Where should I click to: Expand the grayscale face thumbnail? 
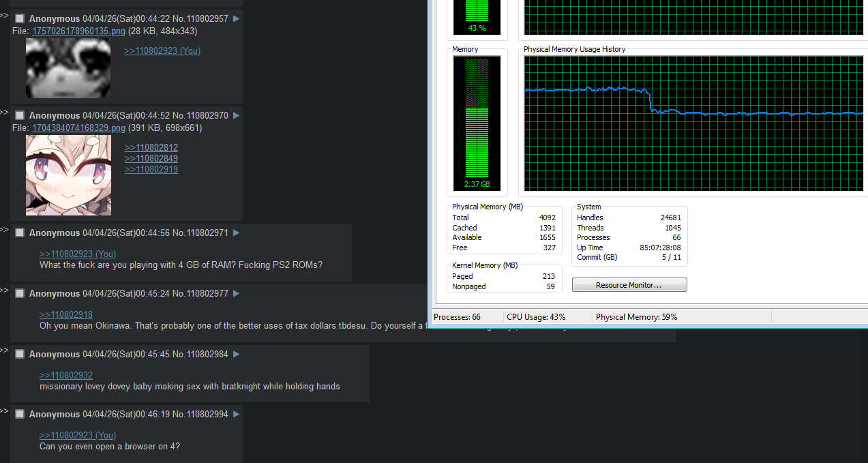(68, 68)
